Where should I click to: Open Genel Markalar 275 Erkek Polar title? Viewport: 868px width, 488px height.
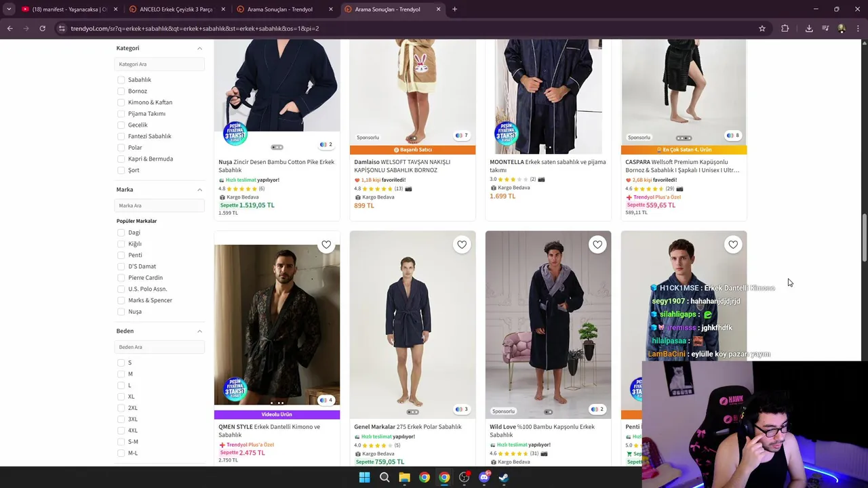(x=408, y=427)
